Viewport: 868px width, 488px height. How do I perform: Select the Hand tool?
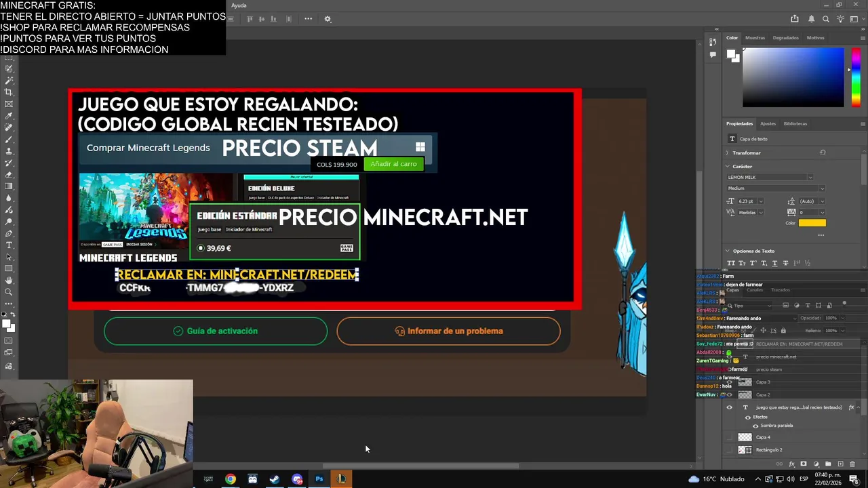pos(9,280)
